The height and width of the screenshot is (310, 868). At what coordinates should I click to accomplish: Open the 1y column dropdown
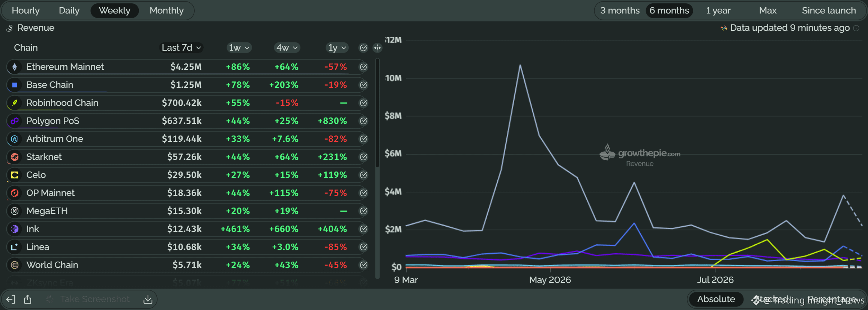337,48
